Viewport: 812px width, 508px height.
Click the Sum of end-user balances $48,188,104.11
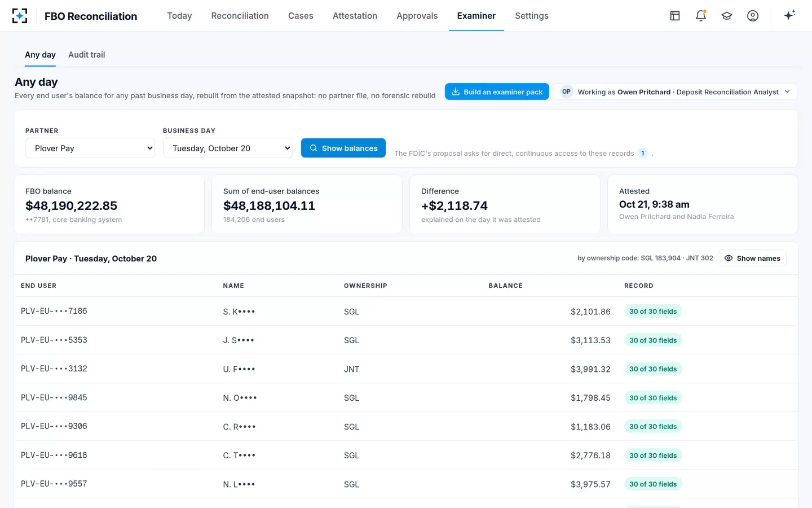[x=269, y=205]
